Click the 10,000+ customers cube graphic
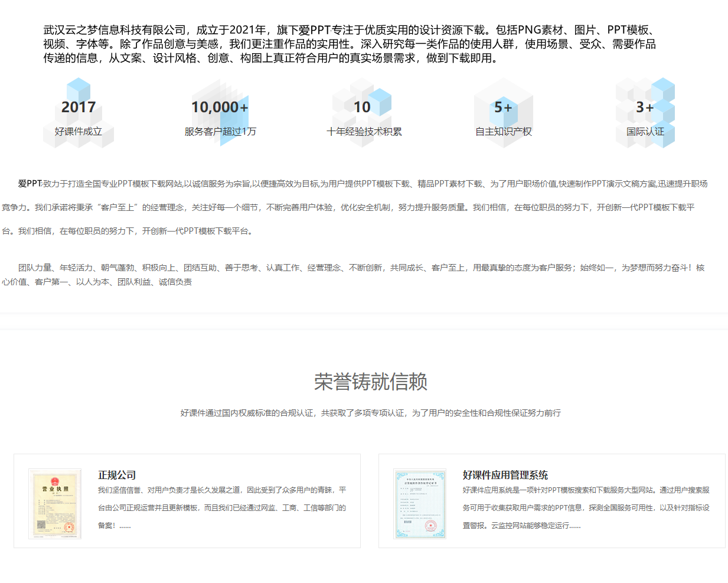Viewport: 728px width, 583px height. tap(220, 112)
